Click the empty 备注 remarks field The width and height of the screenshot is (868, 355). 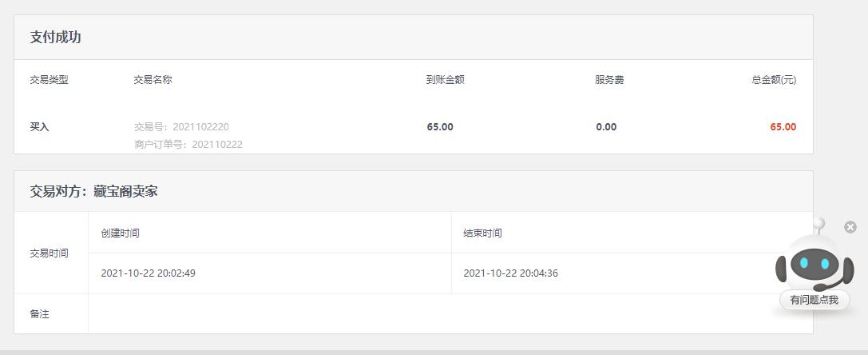point(450,314)
